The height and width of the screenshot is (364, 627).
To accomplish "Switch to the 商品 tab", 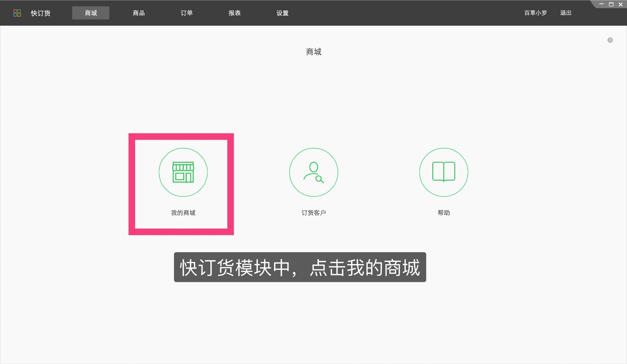I will (x=139, y=13).
